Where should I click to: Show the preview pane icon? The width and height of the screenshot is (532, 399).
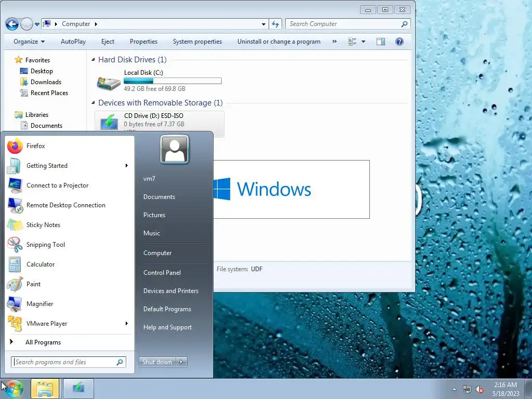click(381, 42)
